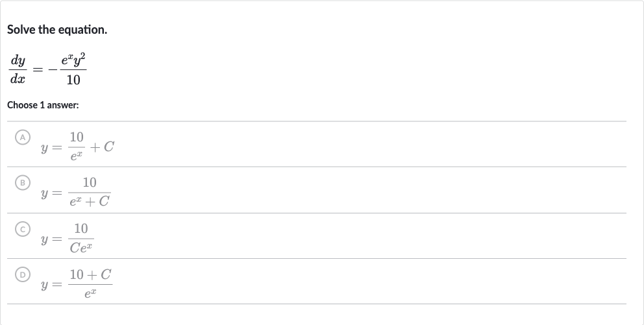Pick the D radio button
The height and width of the screenshot is (325, 644).
point(23,274)
